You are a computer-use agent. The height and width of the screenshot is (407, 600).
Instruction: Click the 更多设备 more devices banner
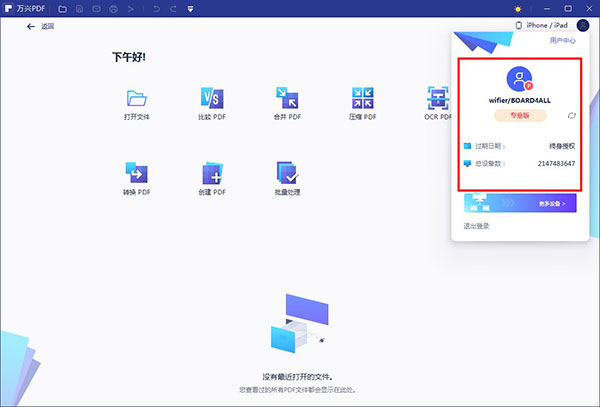(x=519, y=203)
